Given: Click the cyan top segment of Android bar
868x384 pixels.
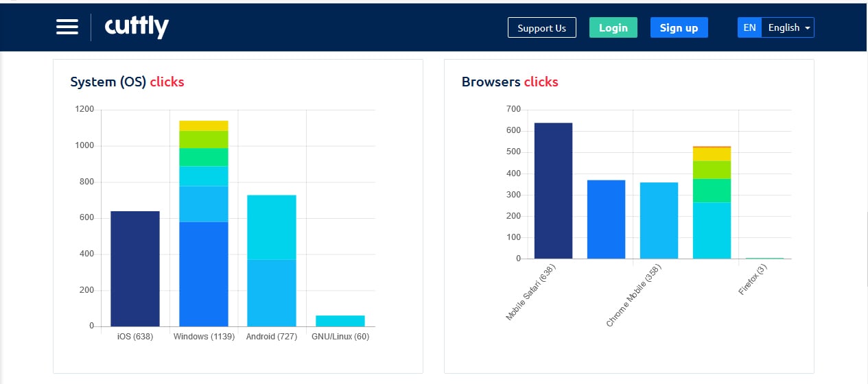Looking at the screenshot, I should [272, 227].
